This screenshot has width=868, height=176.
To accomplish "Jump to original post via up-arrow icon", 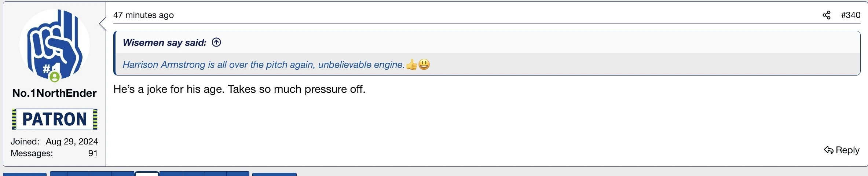I will [216, 43].
